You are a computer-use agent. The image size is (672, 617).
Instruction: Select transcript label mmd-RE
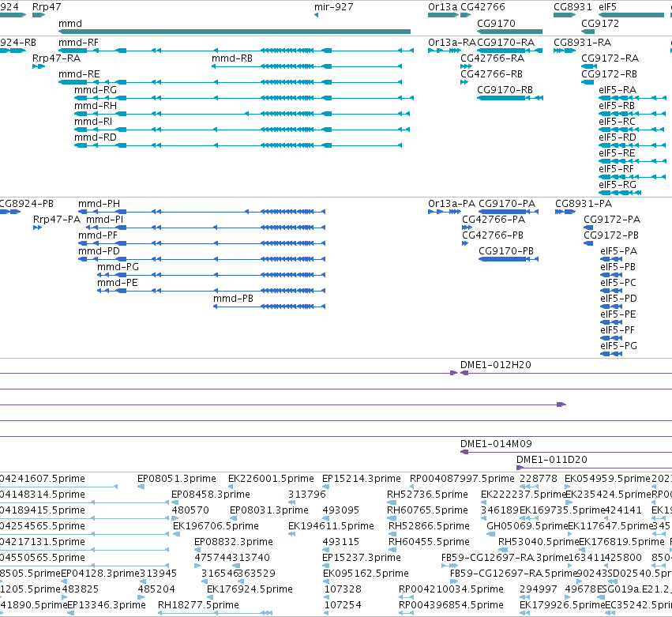pyautogui.click(x=79, y=74)
